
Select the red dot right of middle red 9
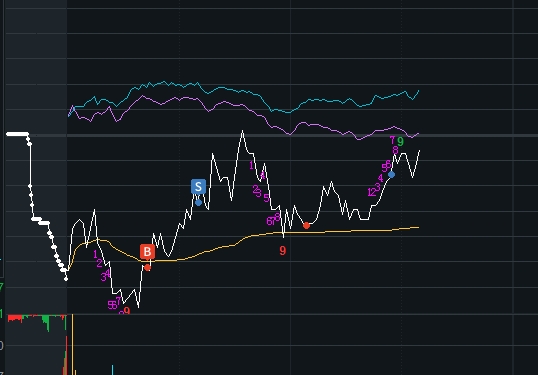[x=306, y=225]
